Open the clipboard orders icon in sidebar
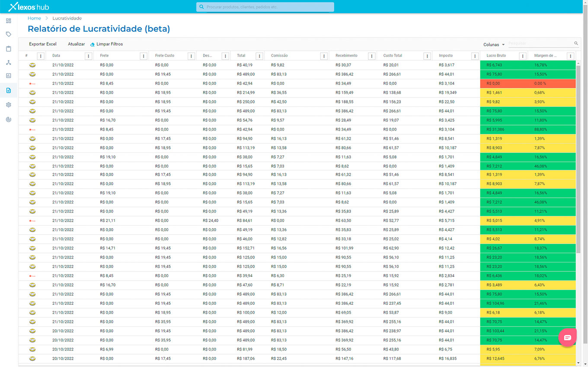 point(9,49)
